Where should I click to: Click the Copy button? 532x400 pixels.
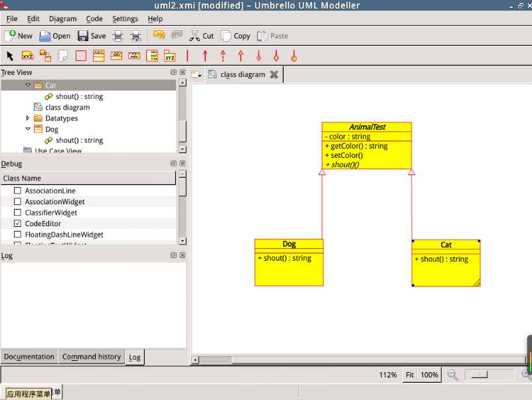point(236,36)
